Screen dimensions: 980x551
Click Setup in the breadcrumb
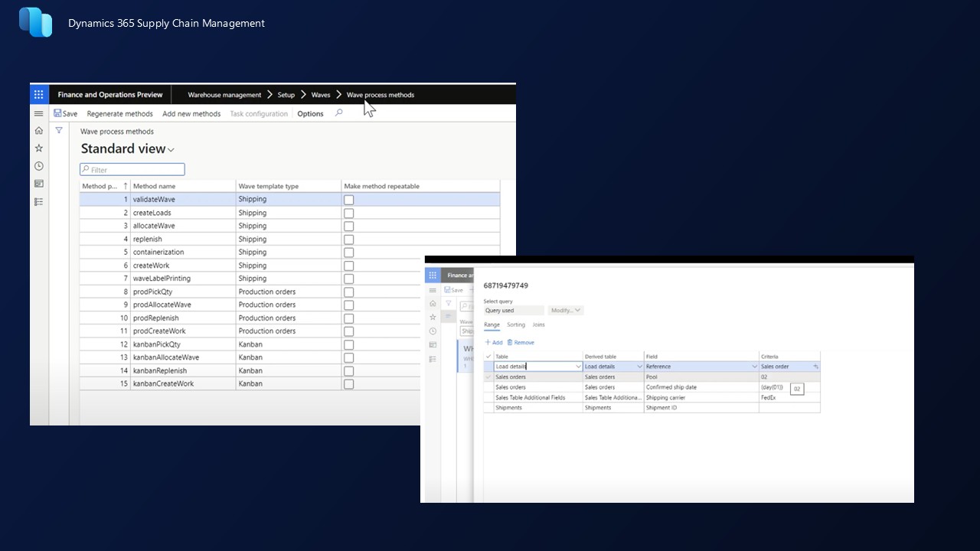click(286, 95)
